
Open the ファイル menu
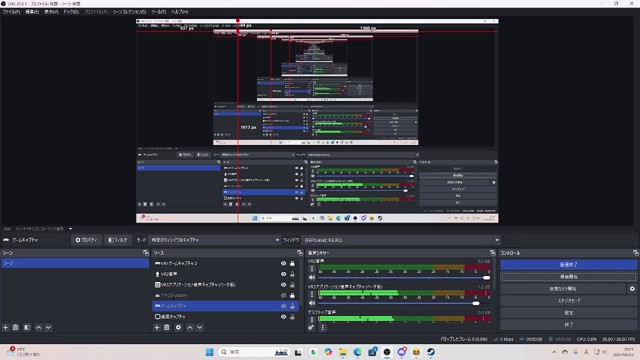[11, 12]
